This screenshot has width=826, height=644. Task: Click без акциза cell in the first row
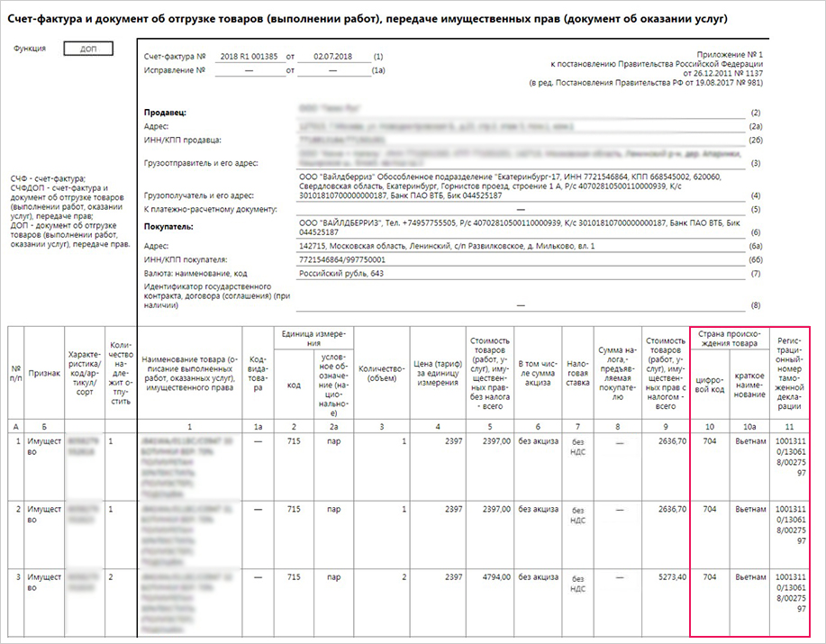click(x=537, y=440)
